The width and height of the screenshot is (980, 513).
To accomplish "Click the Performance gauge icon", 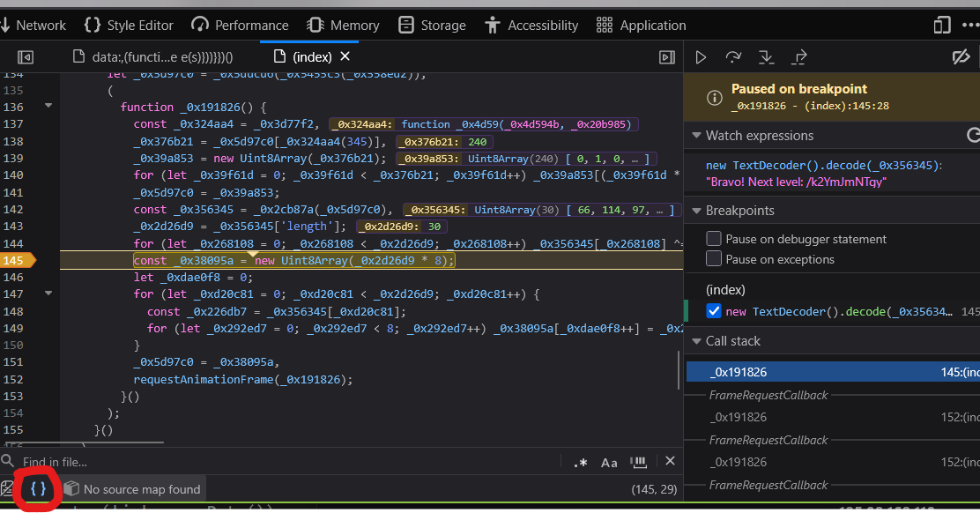I will 200,25.
